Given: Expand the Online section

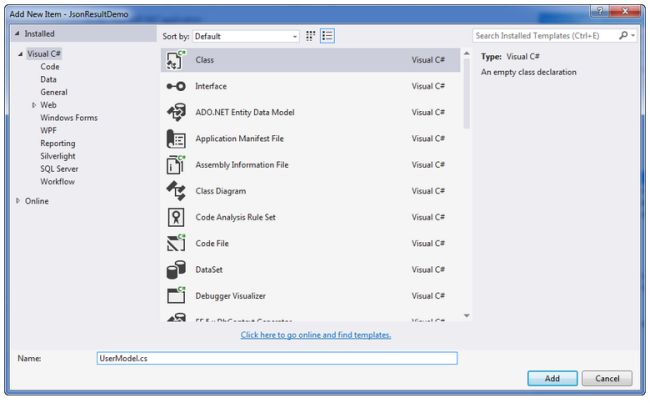Looking at the screenshot, I should [18, 201].
